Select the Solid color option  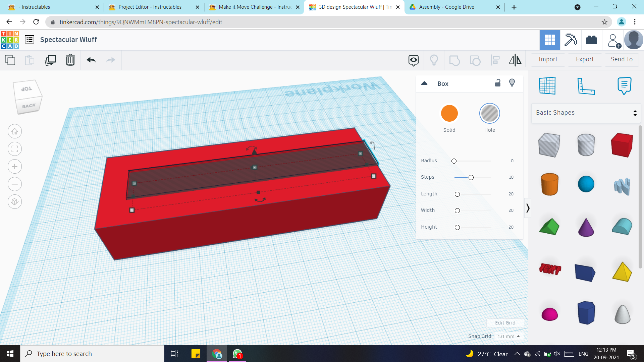pyautogui.click(x=449, y=114)
